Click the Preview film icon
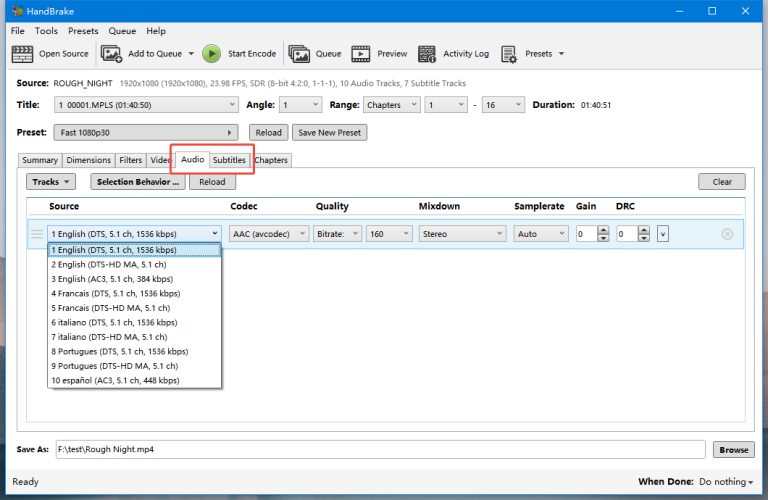768x500 pixels. coord(360,54)
